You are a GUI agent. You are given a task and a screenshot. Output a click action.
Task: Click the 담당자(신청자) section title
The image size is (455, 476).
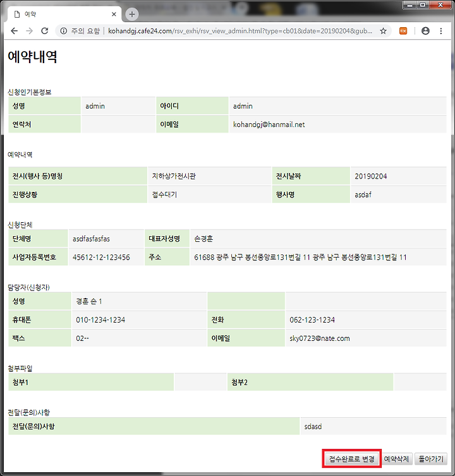(28, 287)
